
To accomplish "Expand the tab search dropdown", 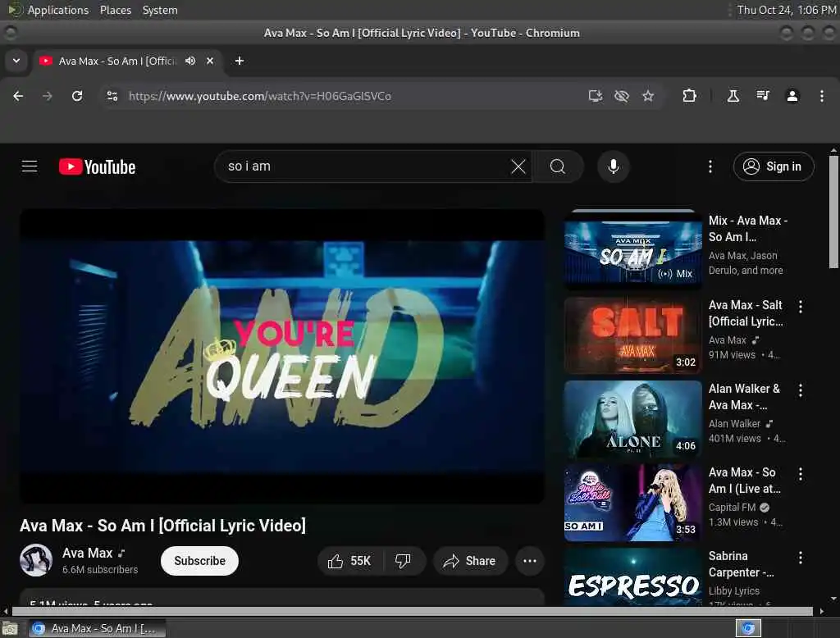I will tap(16, 61).
